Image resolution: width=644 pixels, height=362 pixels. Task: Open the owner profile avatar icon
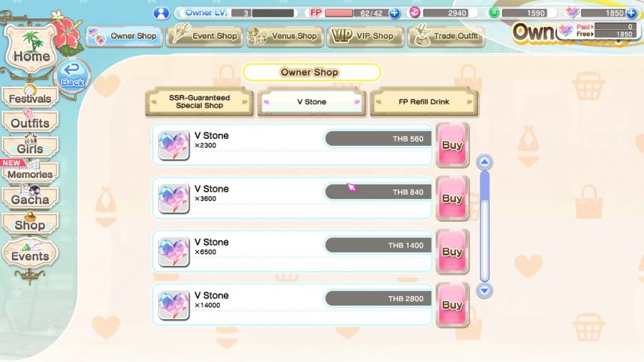tap(162, 13)
